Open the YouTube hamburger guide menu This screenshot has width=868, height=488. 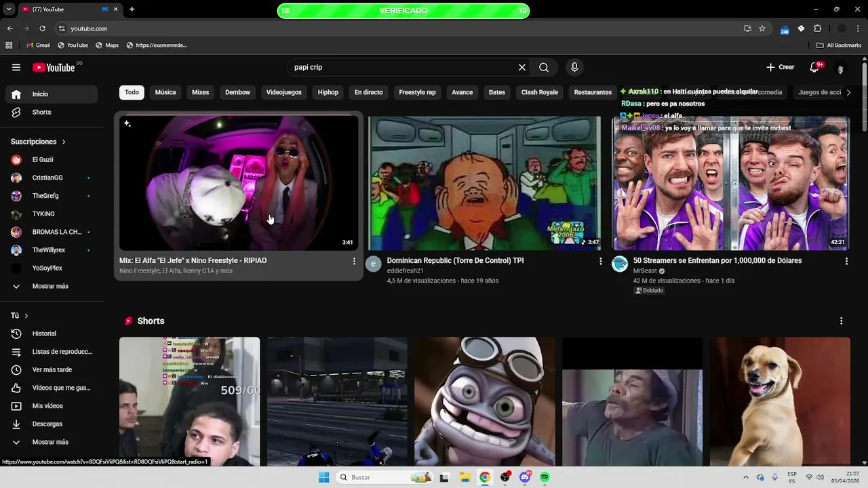point(16,67)
